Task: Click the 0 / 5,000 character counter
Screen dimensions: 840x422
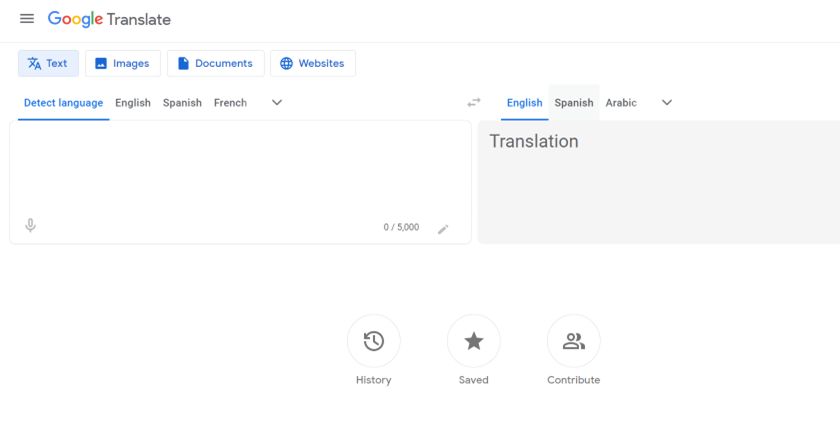Action: 401,227
